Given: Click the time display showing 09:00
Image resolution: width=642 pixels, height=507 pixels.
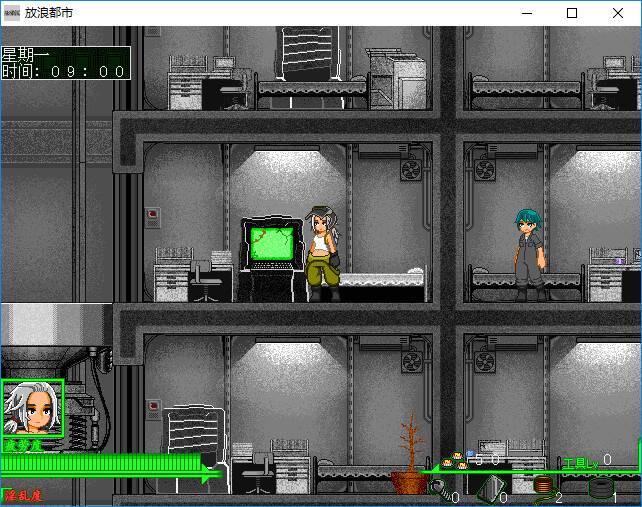Looking at the screenshot, I should pos(65,71).
